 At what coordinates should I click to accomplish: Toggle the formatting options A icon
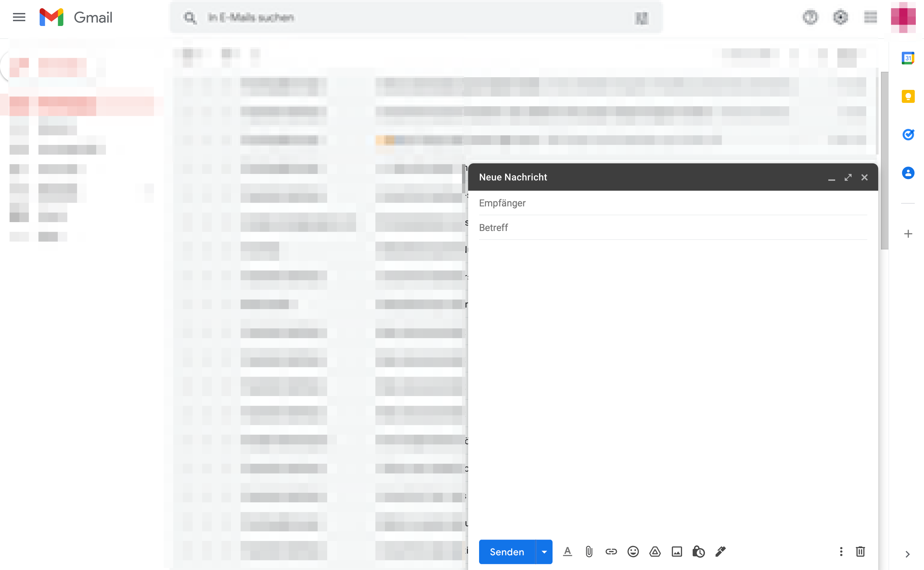[x=567, y=552]
